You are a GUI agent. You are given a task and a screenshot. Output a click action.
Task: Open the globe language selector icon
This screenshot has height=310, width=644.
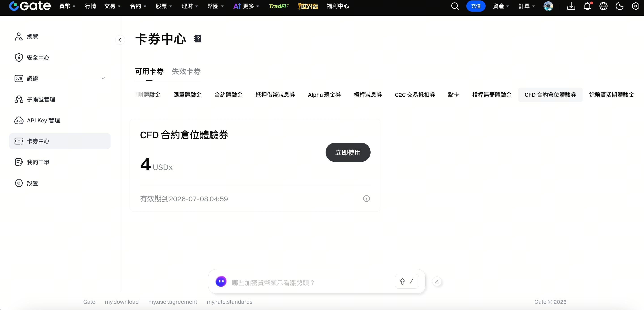click(603, 6)
